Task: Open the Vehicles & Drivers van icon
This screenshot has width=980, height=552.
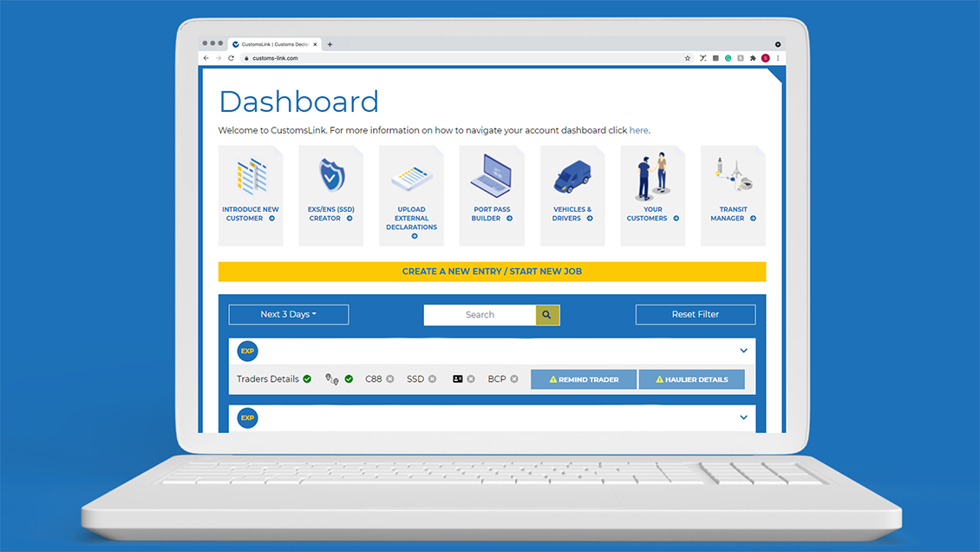Action: (x=572, y=177)
